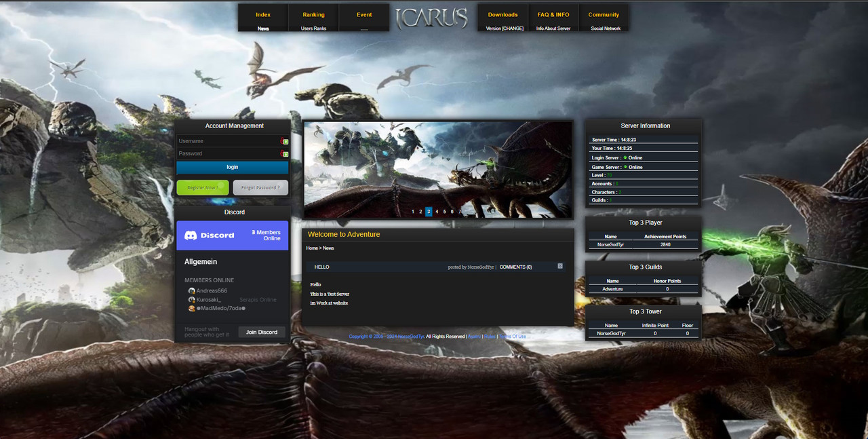Click Info About Server subtitle
The image size is (868, 439).
point(553,28)
